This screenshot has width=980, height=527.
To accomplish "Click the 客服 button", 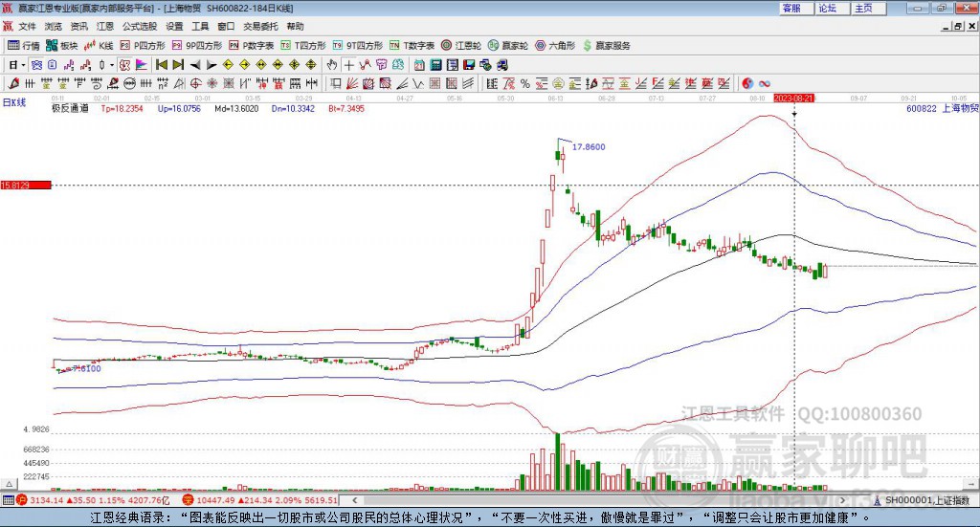I will point(795,8).
